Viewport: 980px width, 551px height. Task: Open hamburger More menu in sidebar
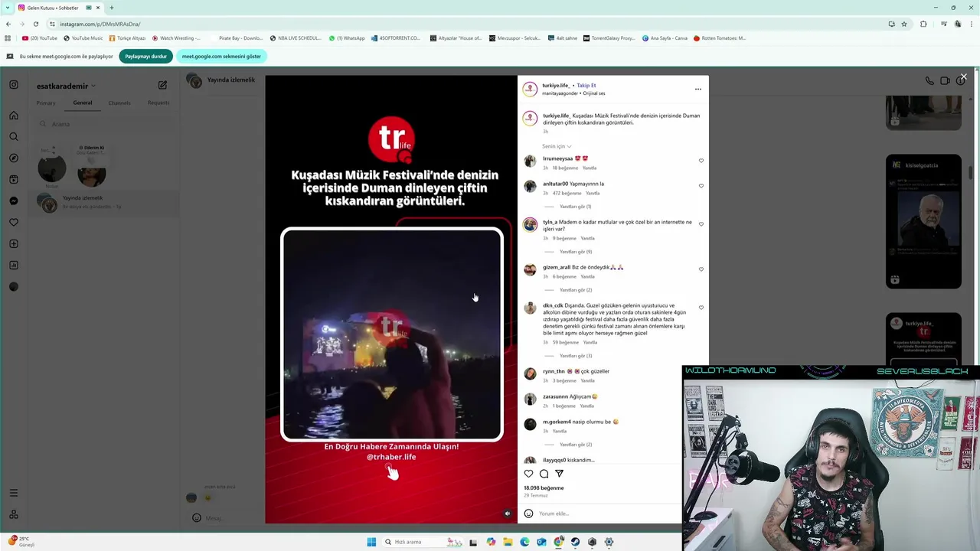14,493
